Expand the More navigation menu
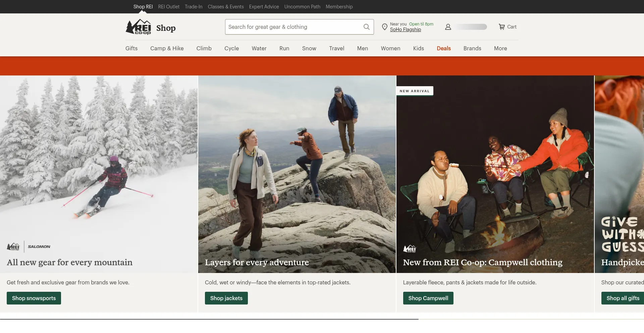This screenshot has width=644, height=333. tap(500, 48)
